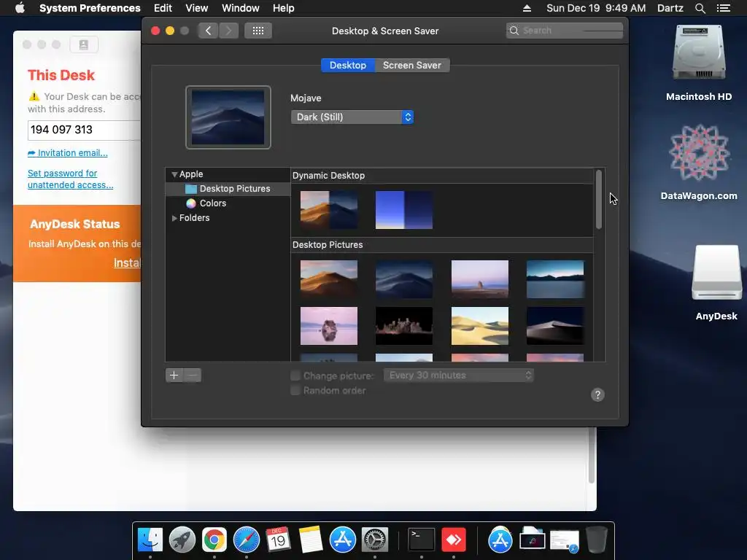
Task: Go forward in System Preferences
Action: [228, 31]
